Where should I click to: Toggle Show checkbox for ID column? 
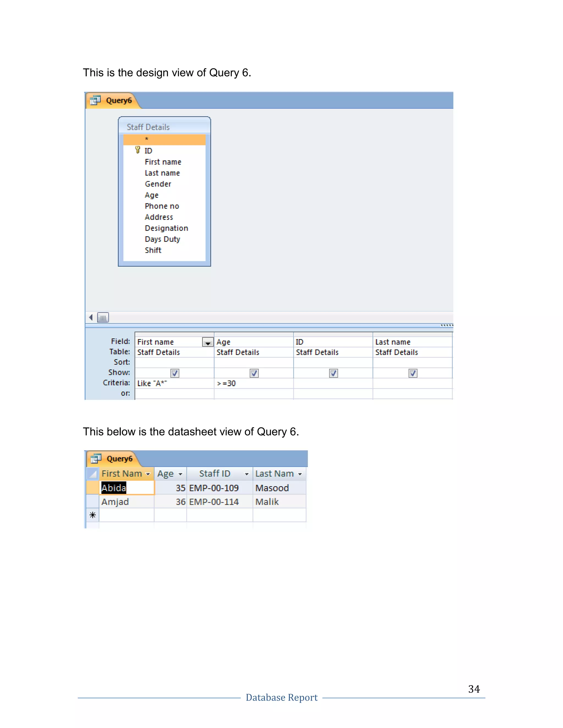pyautogui.click(x=333, y=373)
